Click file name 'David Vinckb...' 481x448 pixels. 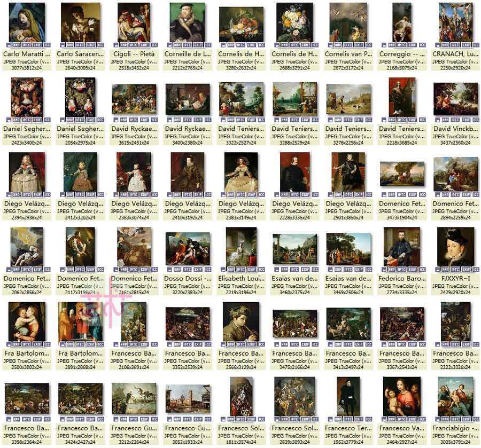[x=455, y=129]
